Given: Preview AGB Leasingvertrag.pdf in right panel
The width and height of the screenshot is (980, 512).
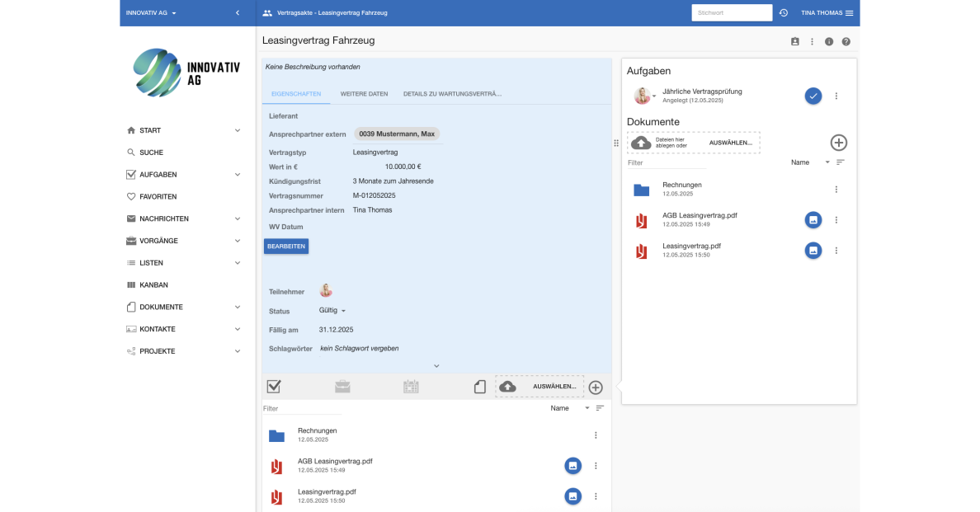Looking at the screenshot, I should (x=813, y=220).
